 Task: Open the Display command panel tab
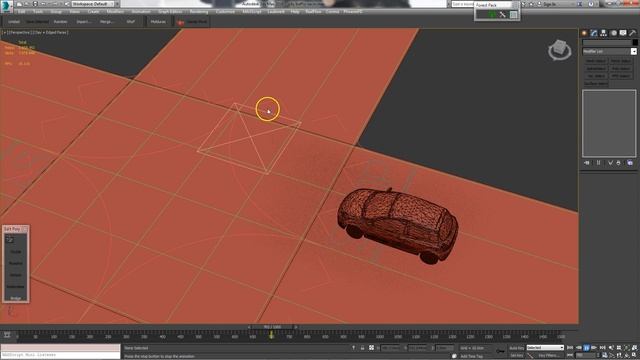coord(623,33)
